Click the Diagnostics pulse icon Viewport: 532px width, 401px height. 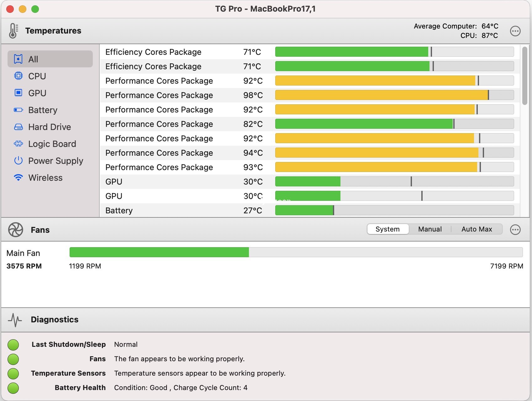pos(15,320)
